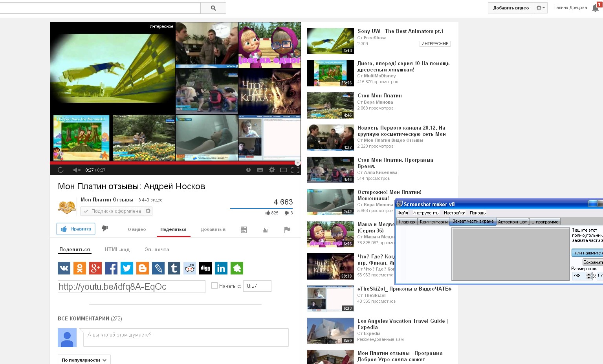Select the Поделиться tab beside О видео
Screen dimensions: 603x364
click(x=173, y=229)
